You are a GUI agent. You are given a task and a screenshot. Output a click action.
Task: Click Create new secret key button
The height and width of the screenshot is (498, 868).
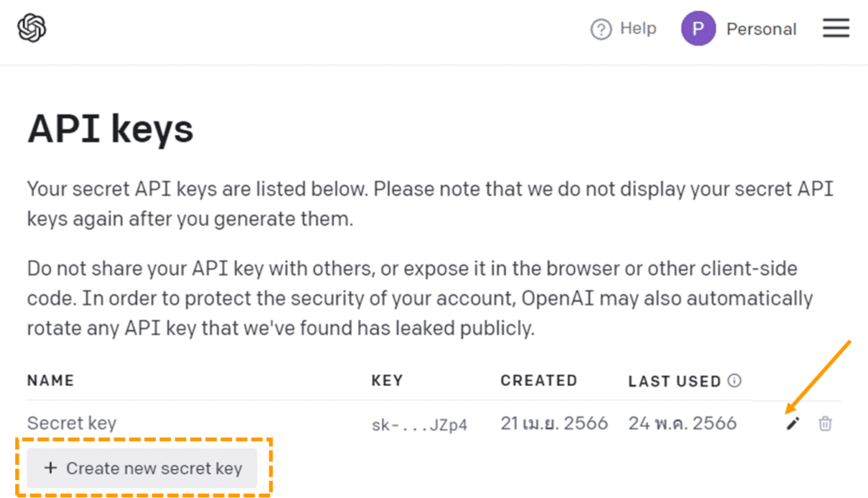[142, 467]
